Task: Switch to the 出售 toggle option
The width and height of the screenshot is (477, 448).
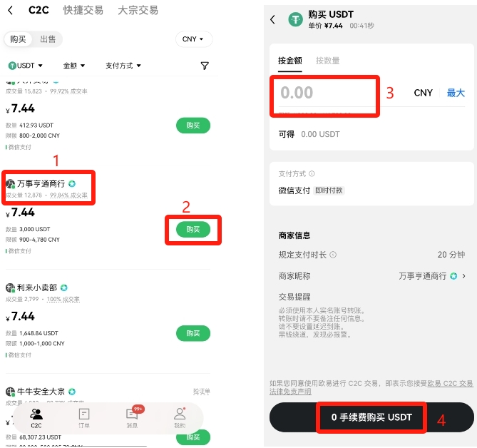Action: click(48, 39)
